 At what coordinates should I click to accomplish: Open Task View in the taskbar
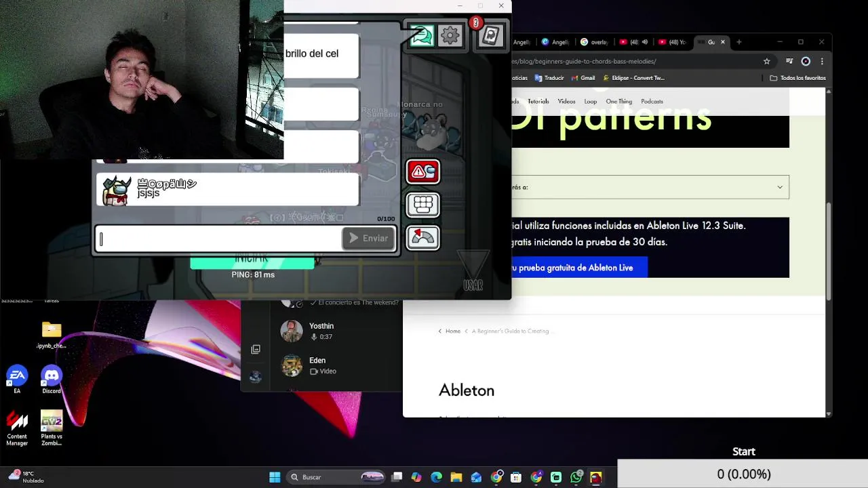(397, 477)
